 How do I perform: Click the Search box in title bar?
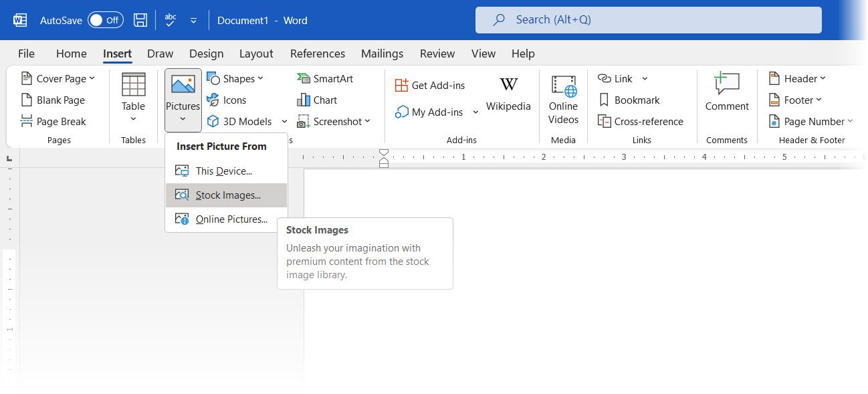[x=648, y=20]
